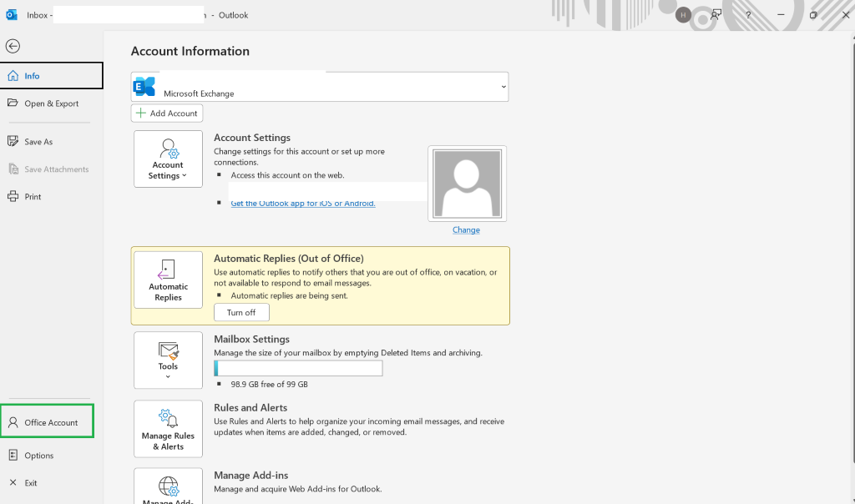Open Manage Rules & Alerts
The height and width of the screenshot is (504, 855).
coord(168,429)
